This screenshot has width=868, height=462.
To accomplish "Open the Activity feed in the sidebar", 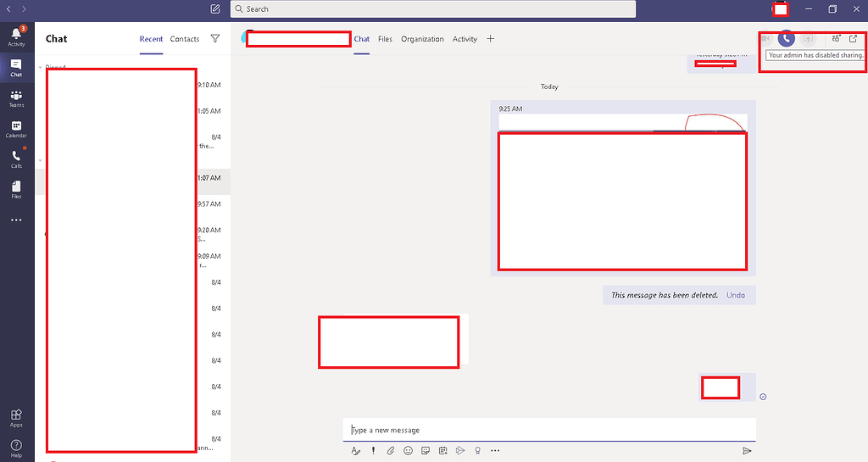I will [17, 36].
